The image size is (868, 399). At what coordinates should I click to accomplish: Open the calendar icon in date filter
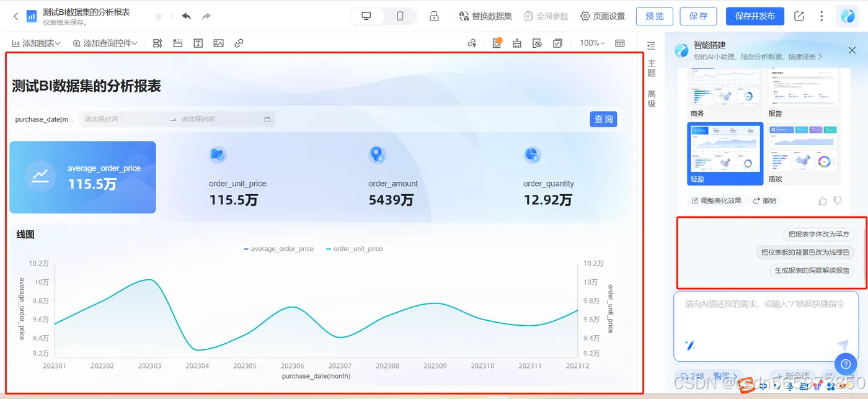point(267,119)
